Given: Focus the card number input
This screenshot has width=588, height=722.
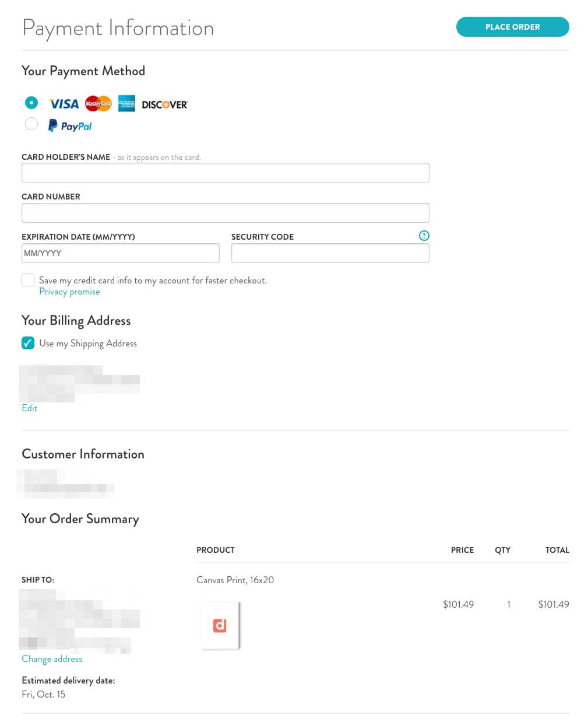Looking at the screenshot, I should tap(225, 212).
